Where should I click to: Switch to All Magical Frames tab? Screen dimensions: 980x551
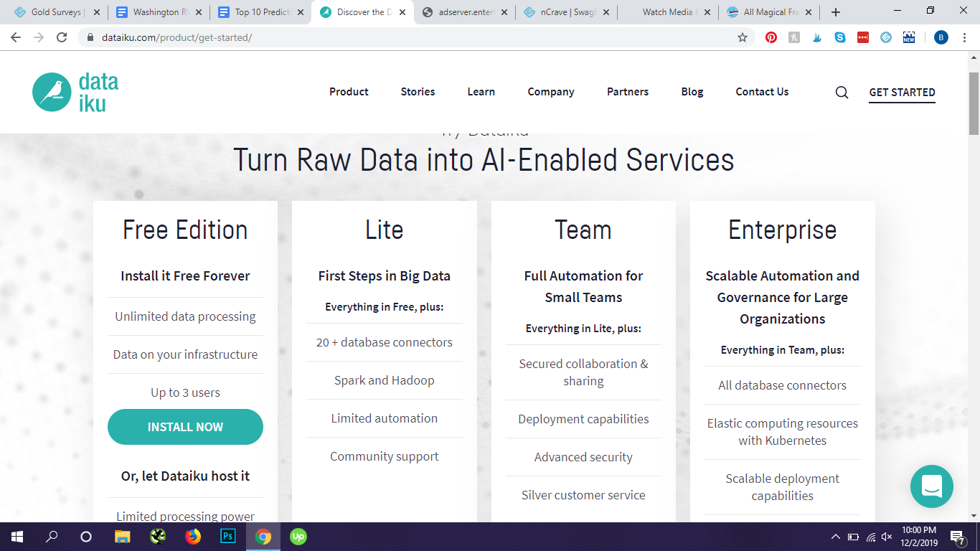point(769,12)
